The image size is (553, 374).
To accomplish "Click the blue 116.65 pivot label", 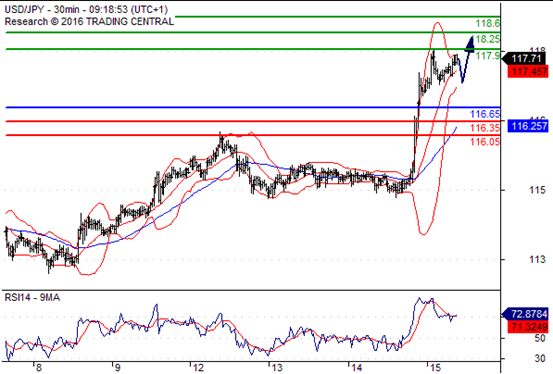I will (485, 114).
